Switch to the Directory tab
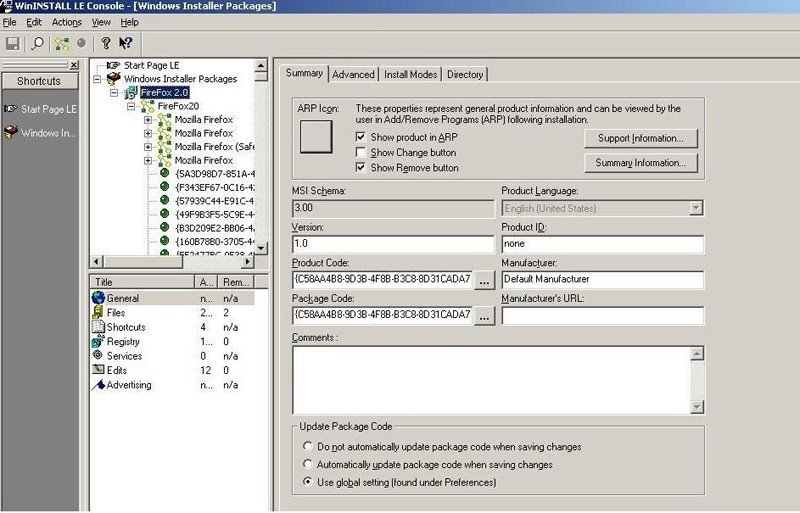This screenshot has height=513, width=800. coord(465,75)
